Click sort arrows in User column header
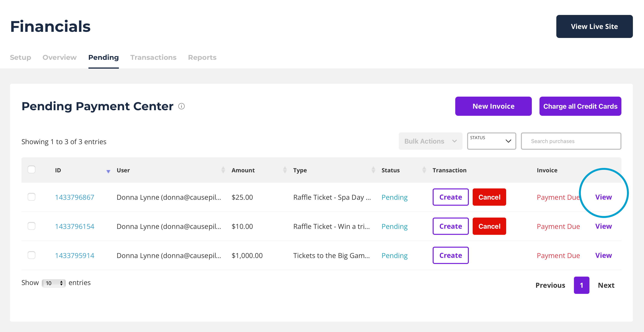 point(223,170)
